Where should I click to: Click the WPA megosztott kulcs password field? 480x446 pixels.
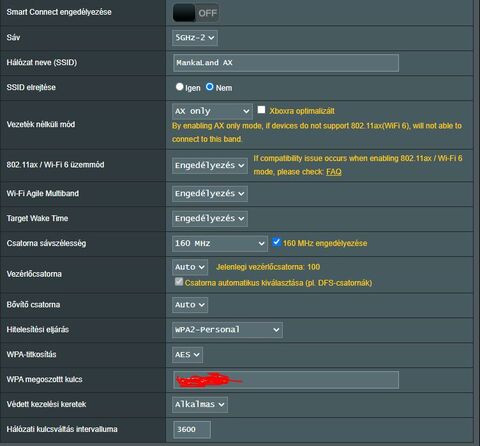coord(286,380)
